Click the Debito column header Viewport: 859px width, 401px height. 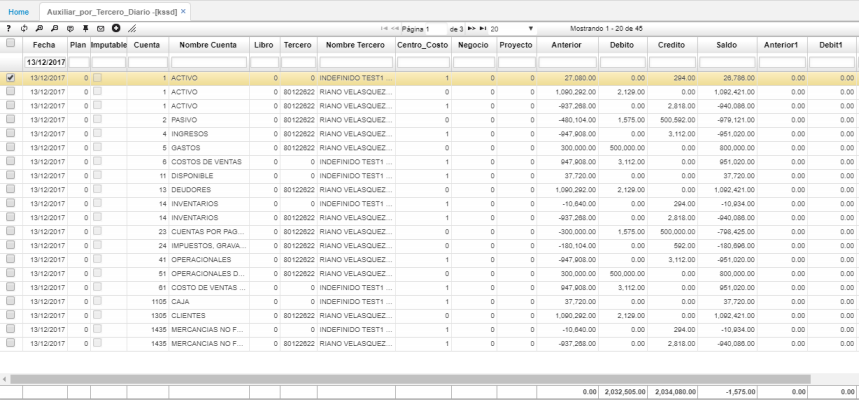point(620,45)
